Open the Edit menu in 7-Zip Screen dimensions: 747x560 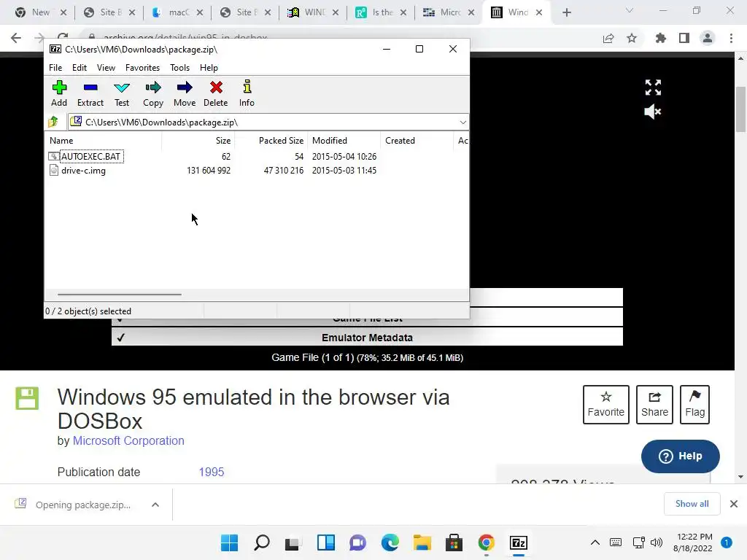pyautogui.click(x=79, y=68)
